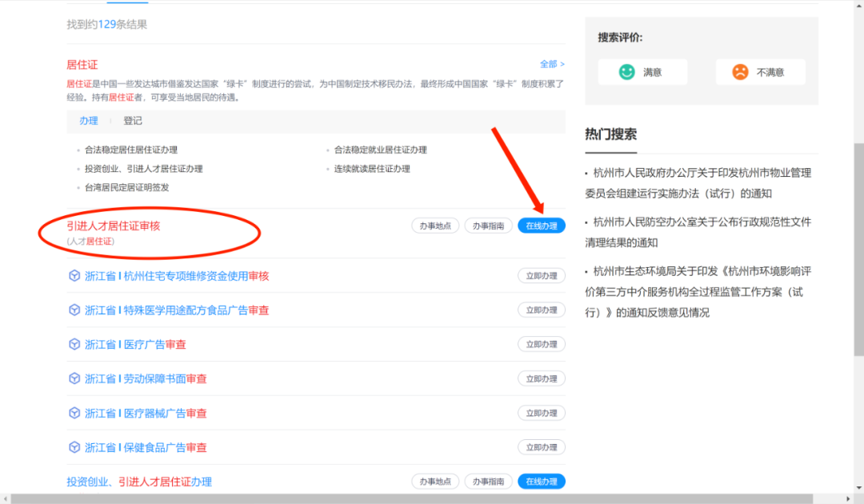Screen dimensions: 864x504
Task: Click cube icon beside 特殊医学用途配方食品广告审查
Action: point(74,310)
